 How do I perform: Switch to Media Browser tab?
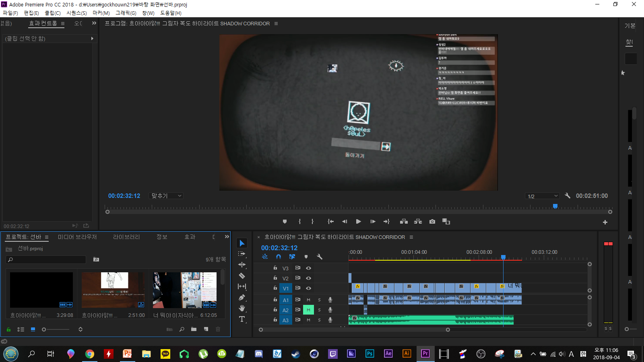77,237
